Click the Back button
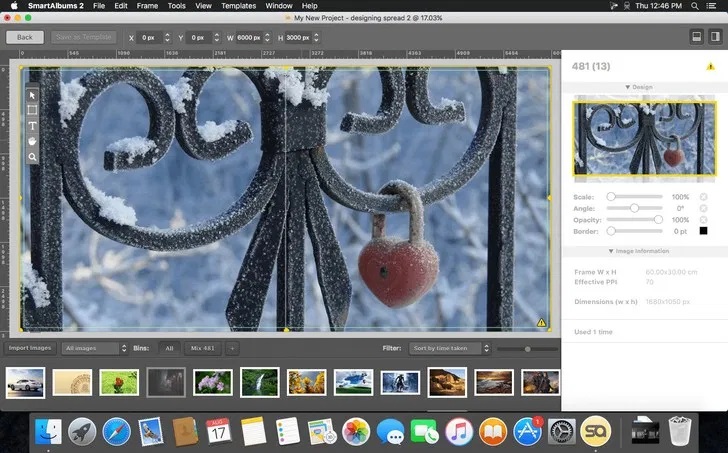 [x=24, y=37]
